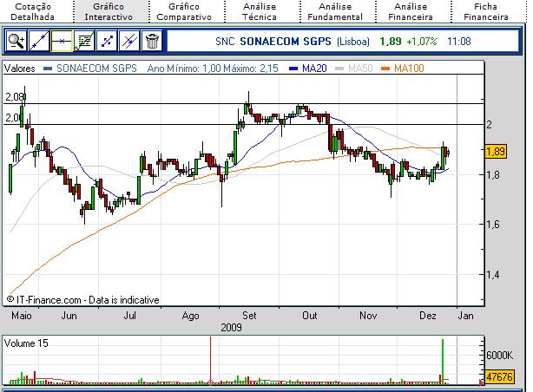Open the Análise Fundamental tab
The image size is (533, 392).
(335, 11)
